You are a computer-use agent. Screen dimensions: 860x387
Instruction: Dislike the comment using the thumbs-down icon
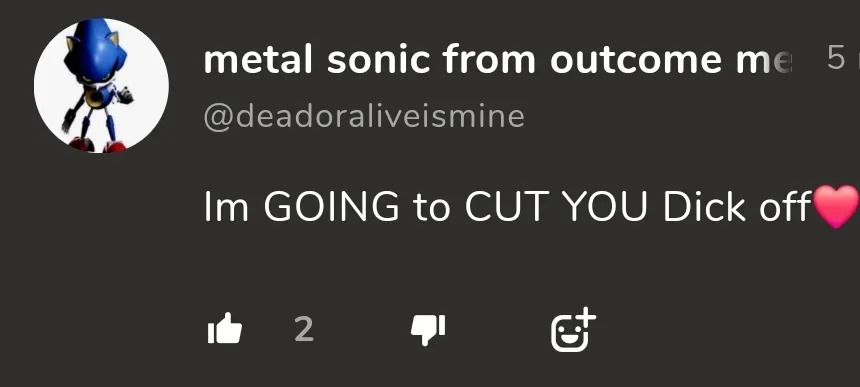pos(428,331)
